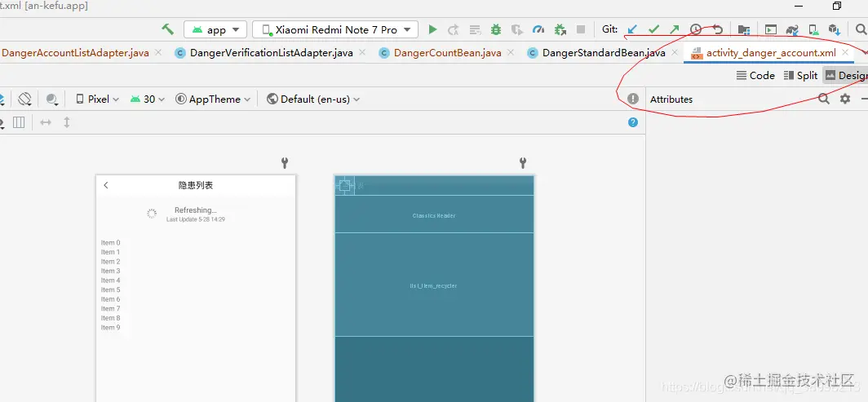Click the Run Anything icon
Screen dimensions: 868x402
click(771, 30)
